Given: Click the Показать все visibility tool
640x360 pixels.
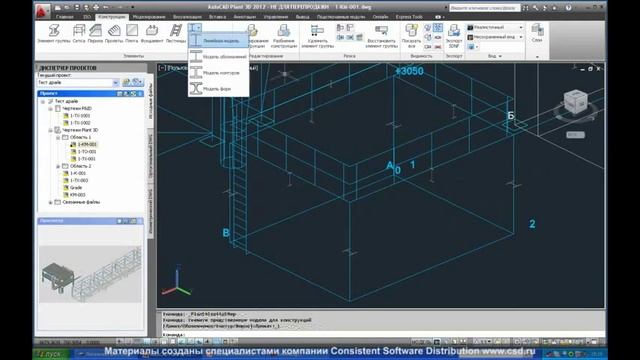Looking at the screenshot, I should (411, 36).
